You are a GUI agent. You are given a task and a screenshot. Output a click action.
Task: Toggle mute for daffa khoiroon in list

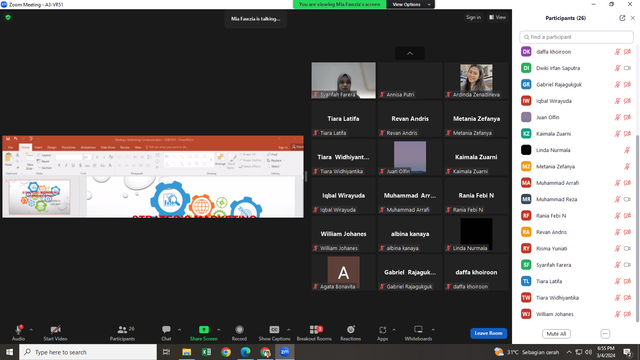(x=618, y=52)
